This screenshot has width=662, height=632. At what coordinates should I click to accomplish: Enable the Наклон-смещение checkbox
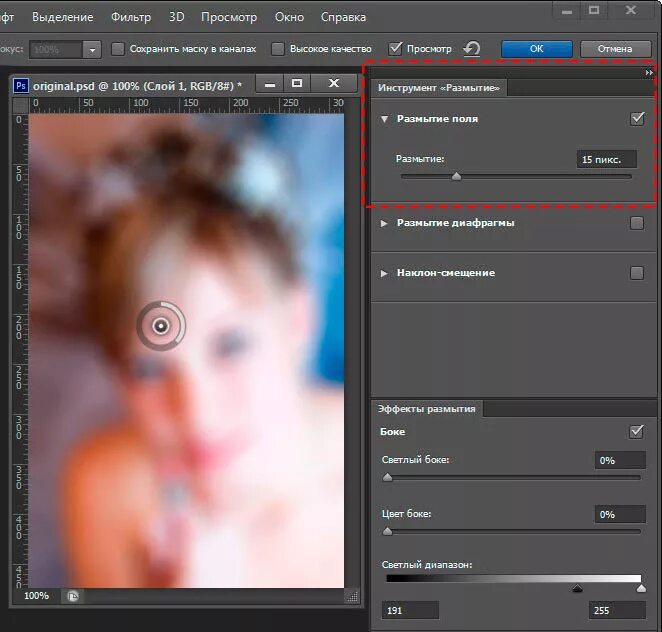tap(637, 273)
